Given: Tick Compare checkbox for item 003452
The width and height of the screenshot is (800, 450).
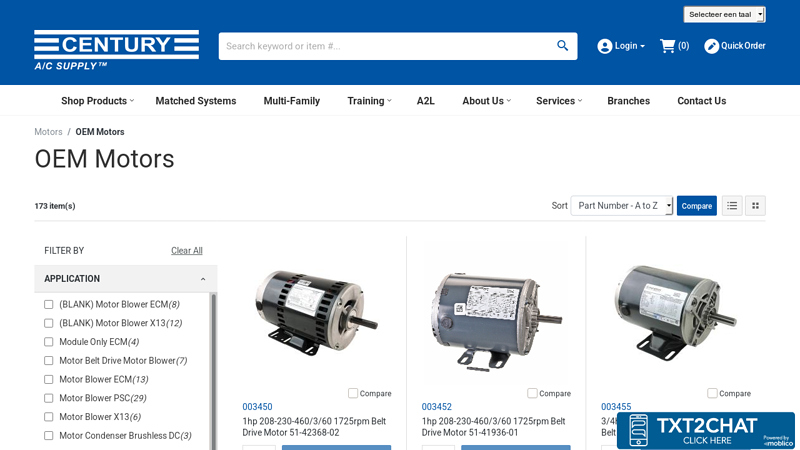Looking at the screenshot, I should click(532, 393).
